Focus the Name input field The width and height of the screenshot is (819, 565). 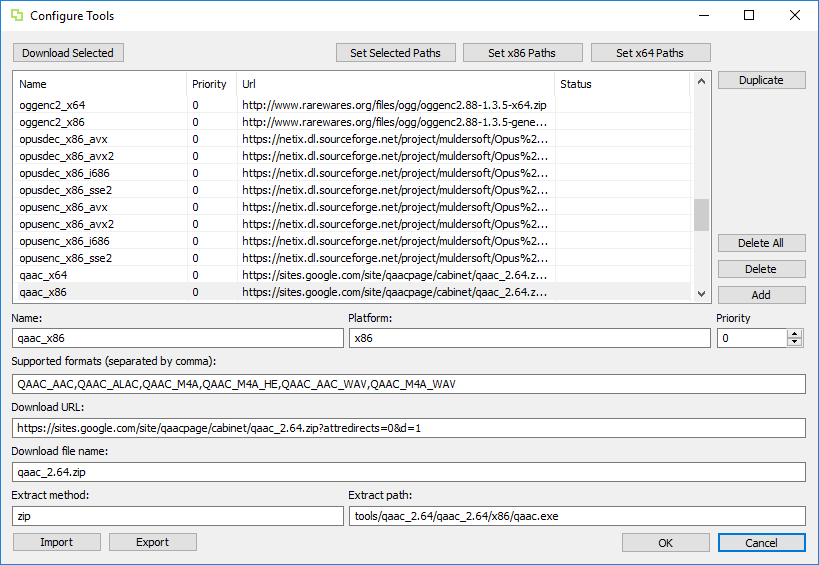click(178, 338)
